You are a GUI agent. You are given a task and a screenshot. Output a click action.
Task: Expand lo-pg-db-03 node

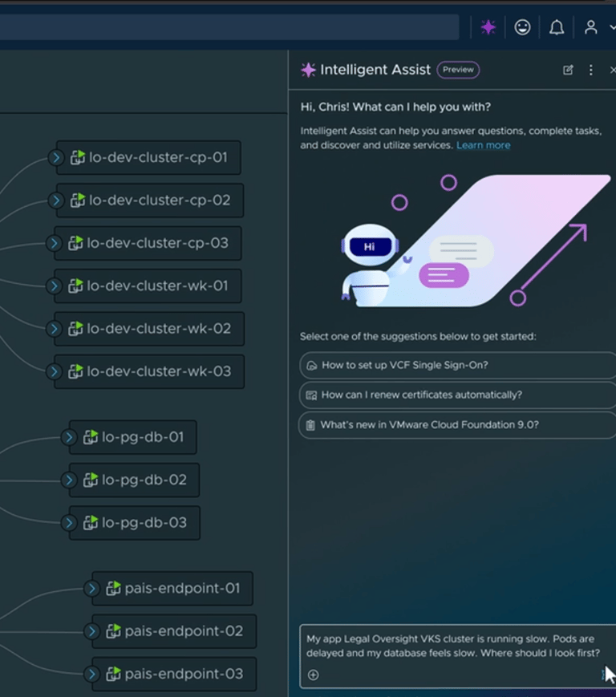click(x=69, y=523)
